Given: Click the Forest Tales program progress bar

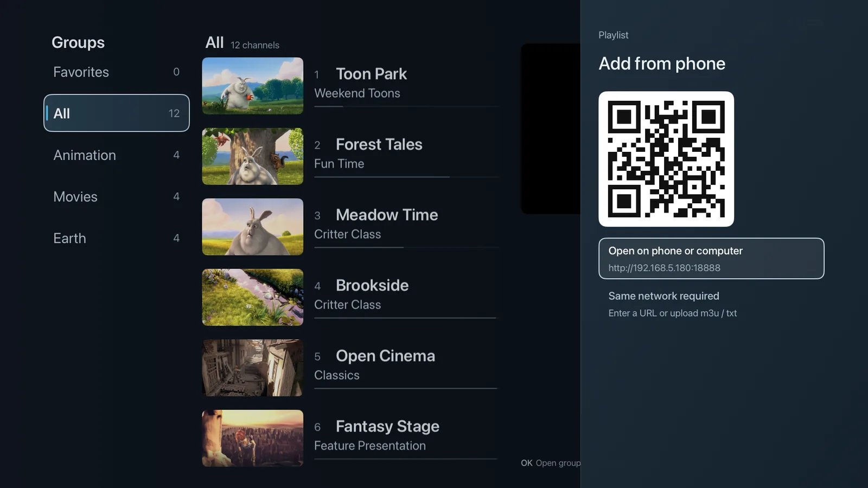Looking at the screenshot, I should click(406, 177).
